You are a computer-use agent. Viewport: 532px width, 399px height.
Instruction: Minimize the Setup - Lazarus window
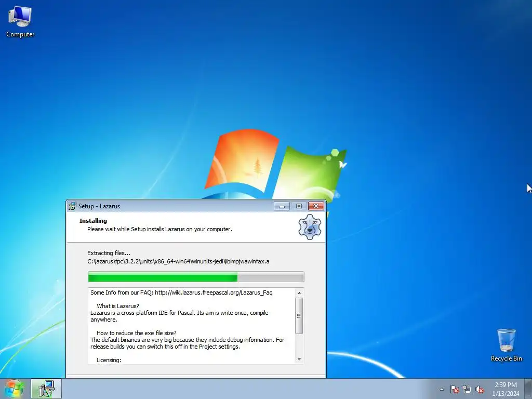click(x=282, y=206)
